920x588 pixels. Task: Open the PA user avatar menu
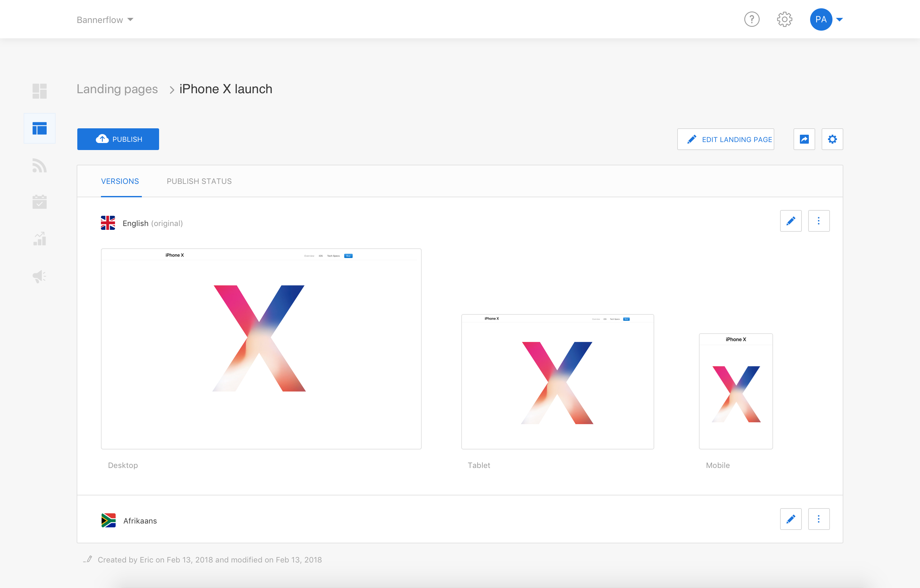821,19
